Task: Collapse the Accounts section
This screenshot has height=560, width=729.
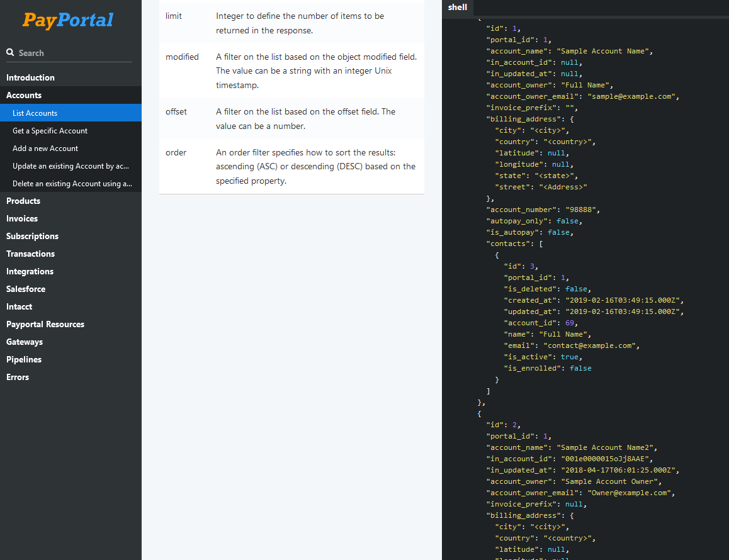Action: pos(24,95)
